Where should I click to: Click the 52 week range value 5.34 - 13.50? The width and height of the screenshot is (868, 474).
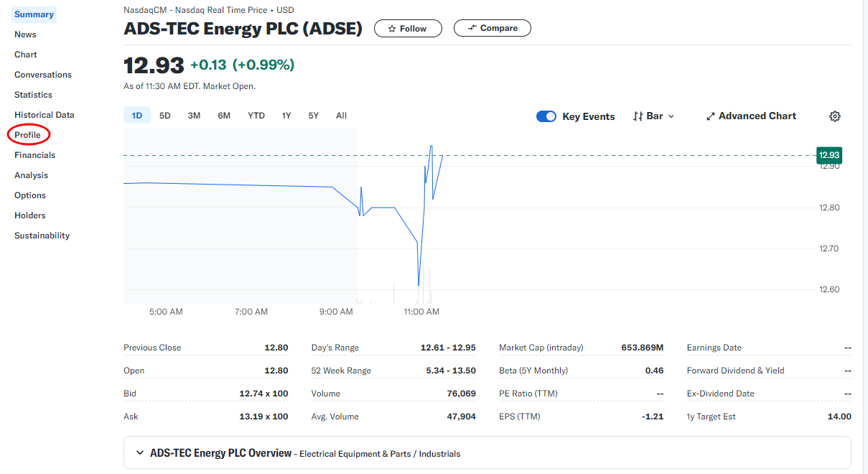451,371
